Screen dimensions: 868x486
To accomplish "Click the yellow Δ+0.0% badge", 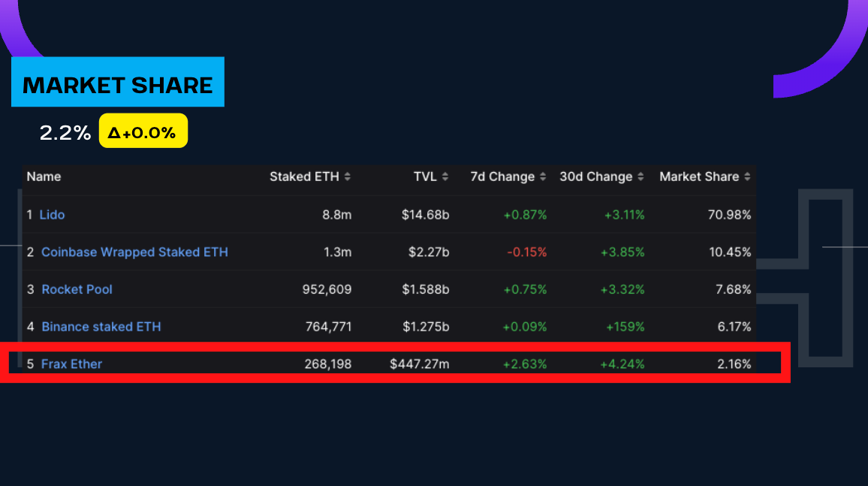I will pos(143,134).
